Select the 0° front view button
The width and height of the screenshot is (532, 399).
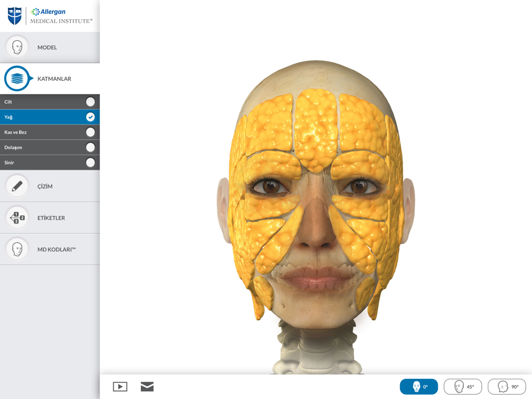[419, 386]
